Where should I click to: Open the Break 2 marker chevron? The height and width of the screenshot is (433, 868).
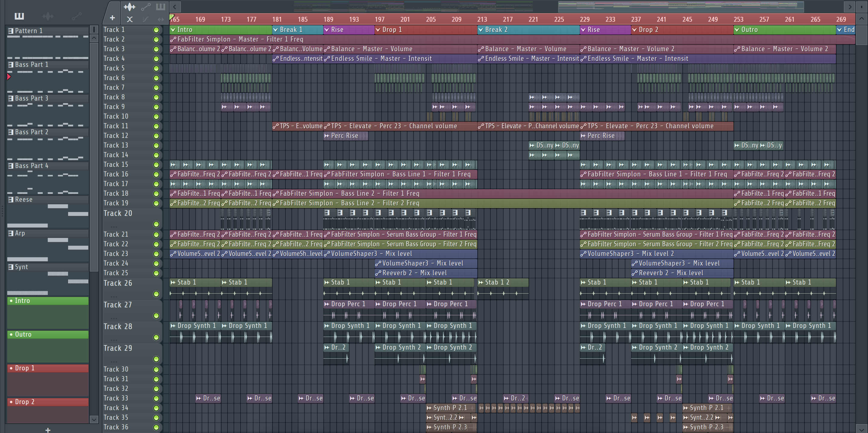[x=481, y=30]
